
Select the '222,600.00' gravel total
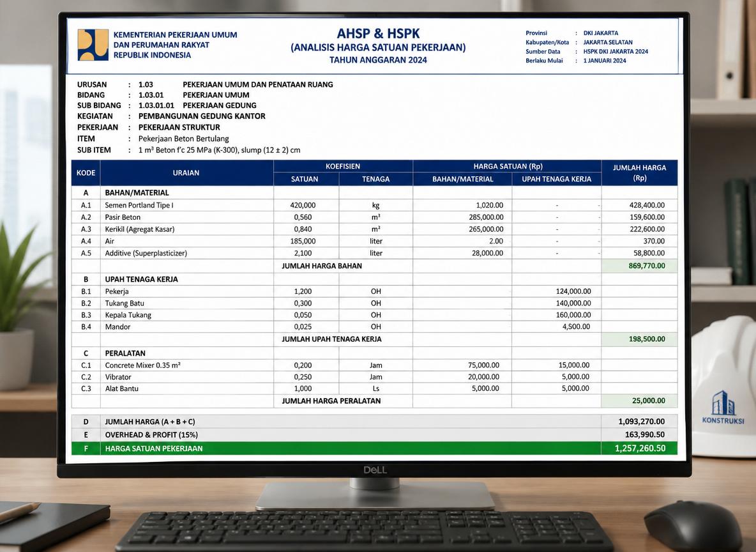click(x=647, y=229)
